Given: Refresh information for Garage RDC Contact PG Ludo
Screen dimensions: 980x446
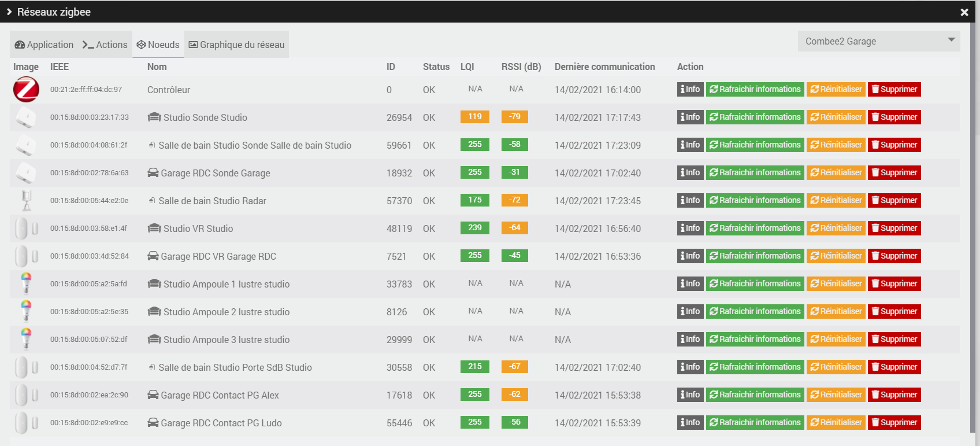Looking at the screenshot, I should pyautogui.click(x=755, y=422).
